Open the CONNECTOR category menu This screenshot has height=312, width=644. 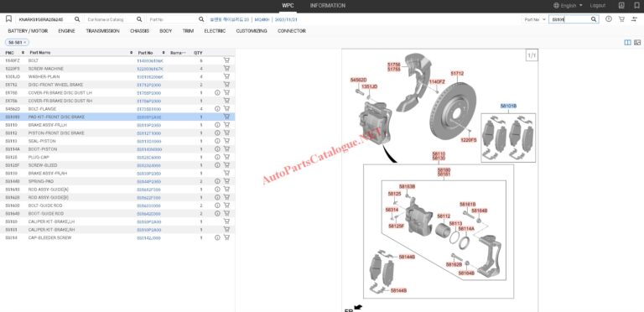292,31
